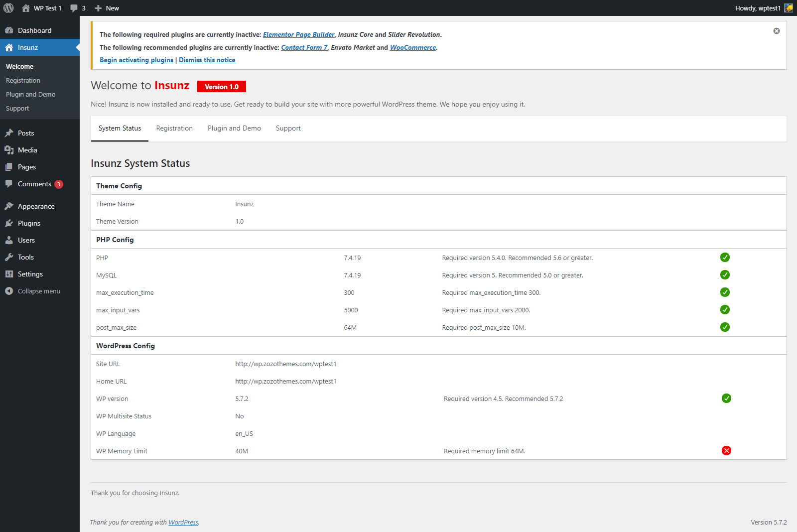Click the Appearance paintbrush icon
797x532 pixels.
(x=9, y=206)
